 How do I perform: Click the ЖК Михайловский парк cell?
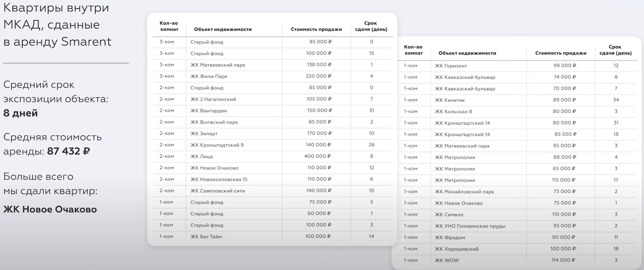464,192
